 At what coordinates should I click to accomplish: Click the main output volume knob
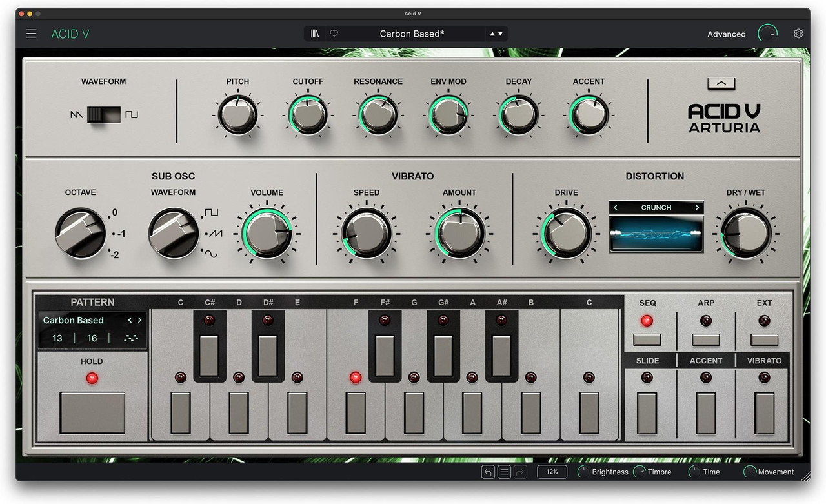tap(768, 34)
